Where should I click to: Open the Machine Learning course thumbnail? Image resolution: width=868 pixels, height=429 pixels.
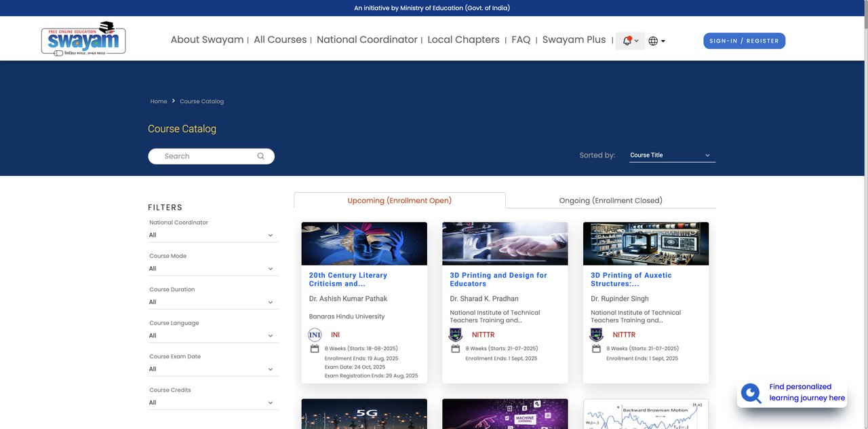pyautogui.click(x=505, y=414)
